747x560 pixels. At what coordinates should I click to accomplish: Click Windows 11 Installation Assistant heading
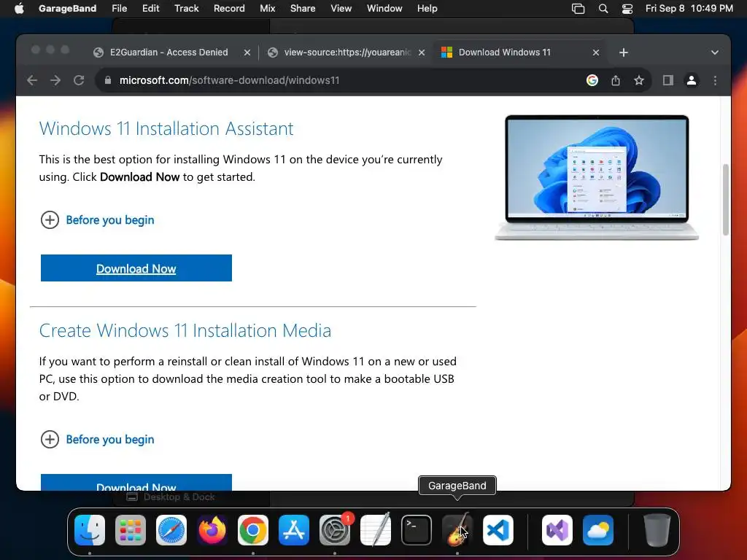pos(166,128)
